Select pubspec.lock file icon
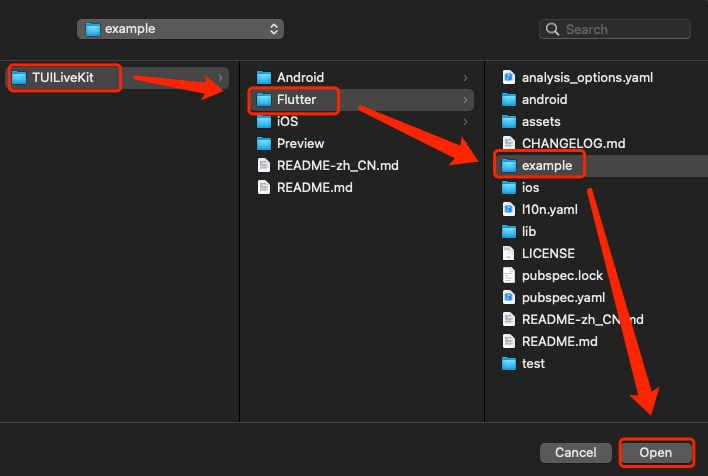The width and height of the screenshot is (708, 476). point(509,275)
